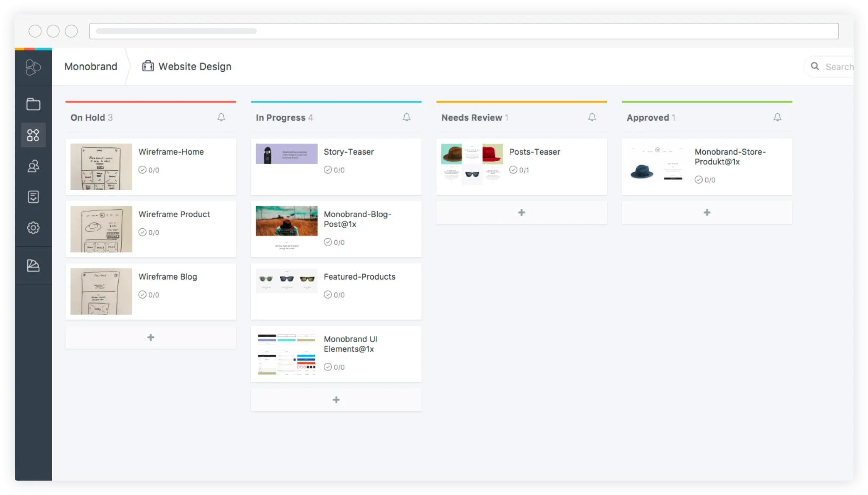Toggle notifications bell for Approved column
868x495 pixels.
click(x=777, y=117)
